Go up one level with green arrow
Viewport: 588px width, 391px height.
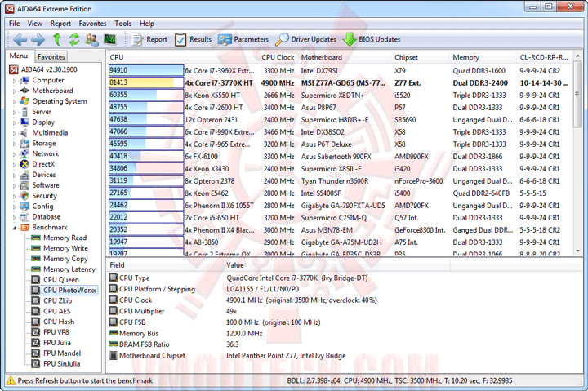(56, 39)
